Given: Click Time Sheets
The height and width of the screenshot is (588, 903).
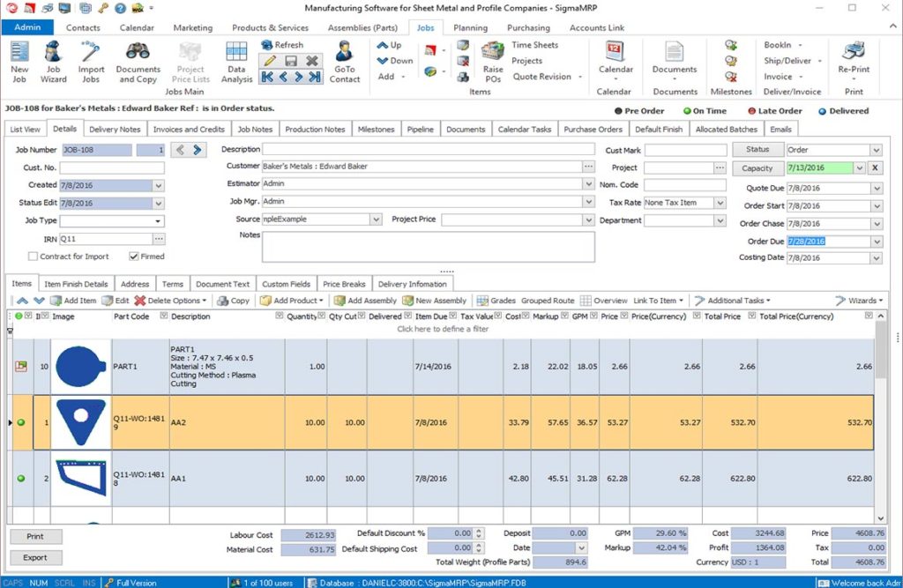Looking at the screenshot, I should coord(534,45).
